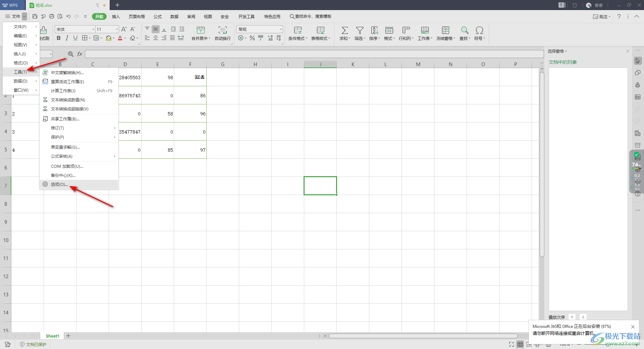The height and width of the screenshot is (349, 644).
Task: Expand the fill color dropdown arrow
Action: point(114,38)
